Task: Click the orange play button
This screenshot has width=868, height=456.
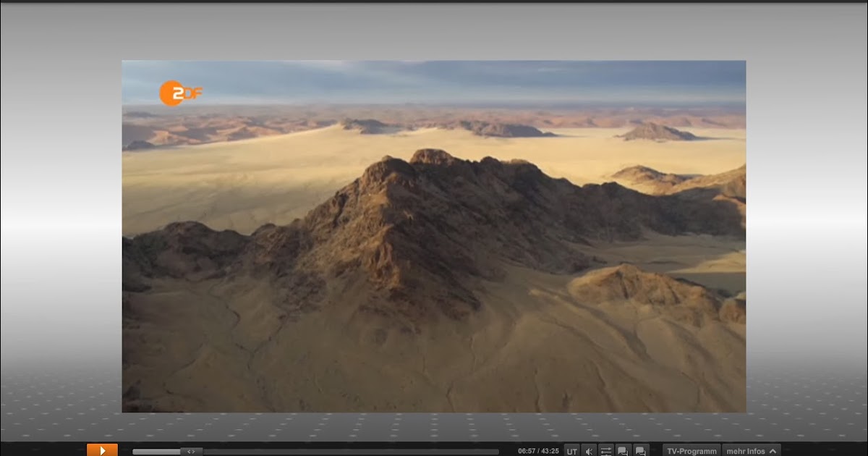Action: coord(103,450)
